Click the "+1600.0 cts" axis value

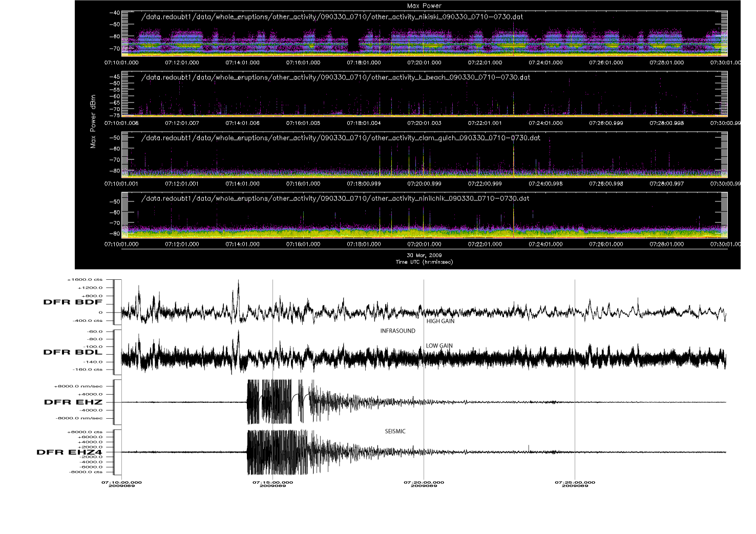[85, 280]
